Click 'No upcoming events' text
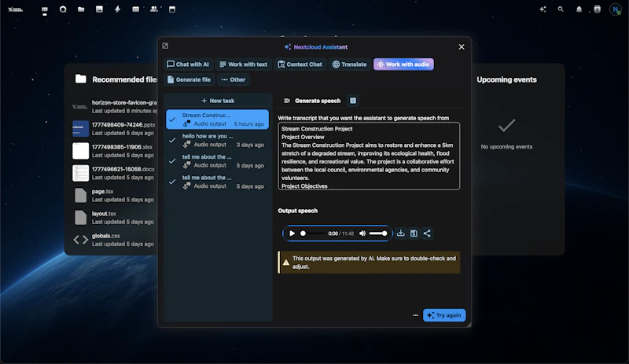Screen dimensions: 629x364 coord(506,146)
